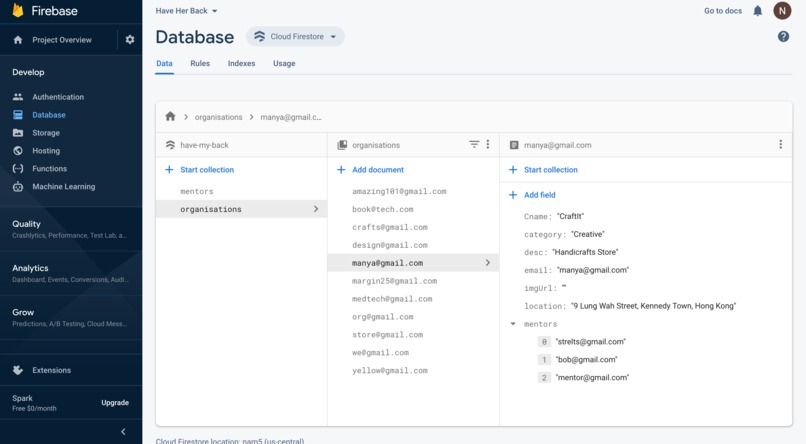
Task: Click the Machine Learning robot icon
Action: point(18,187)
